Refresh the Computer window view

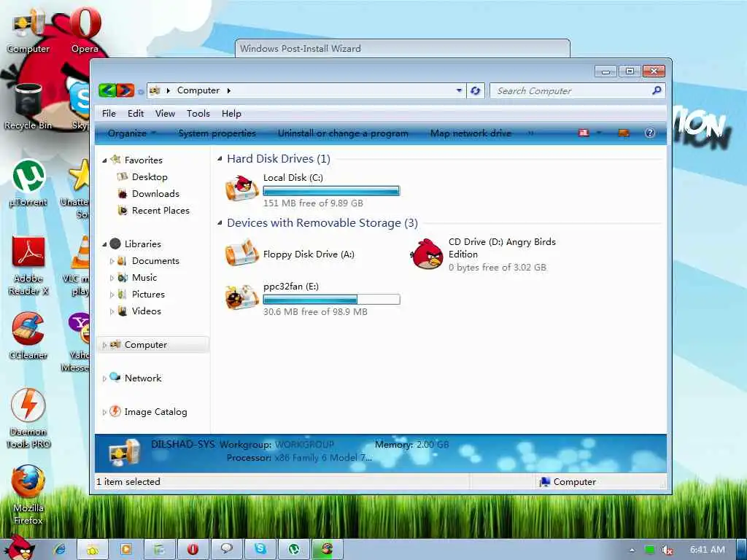(x=475, y=90)
